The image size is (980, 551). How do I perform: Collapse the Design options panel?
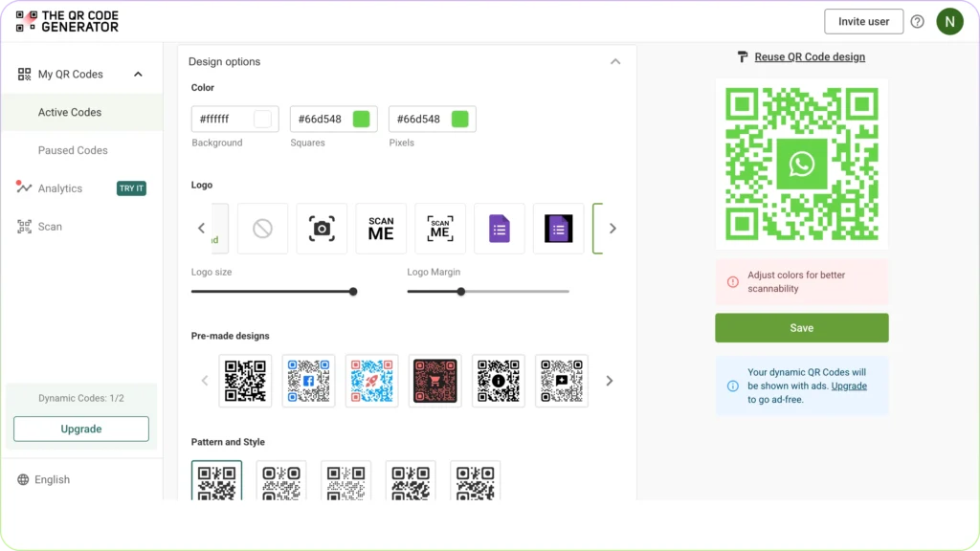click(615, 60)
